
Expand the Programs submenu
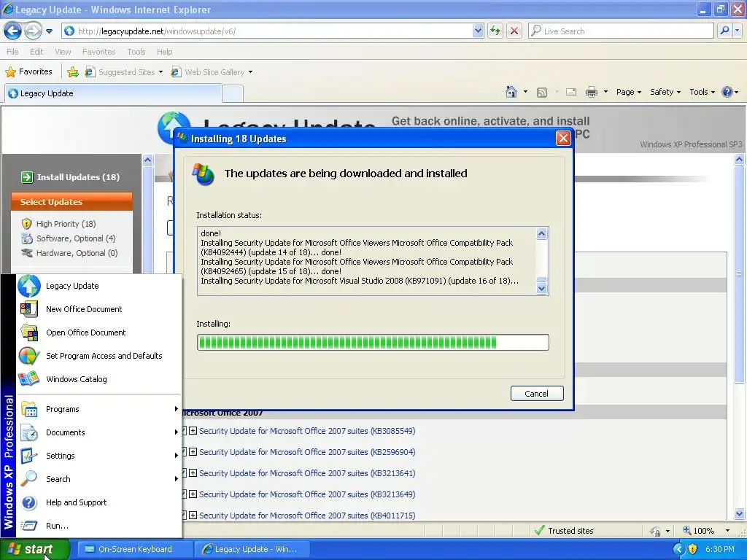pos(98,409)
